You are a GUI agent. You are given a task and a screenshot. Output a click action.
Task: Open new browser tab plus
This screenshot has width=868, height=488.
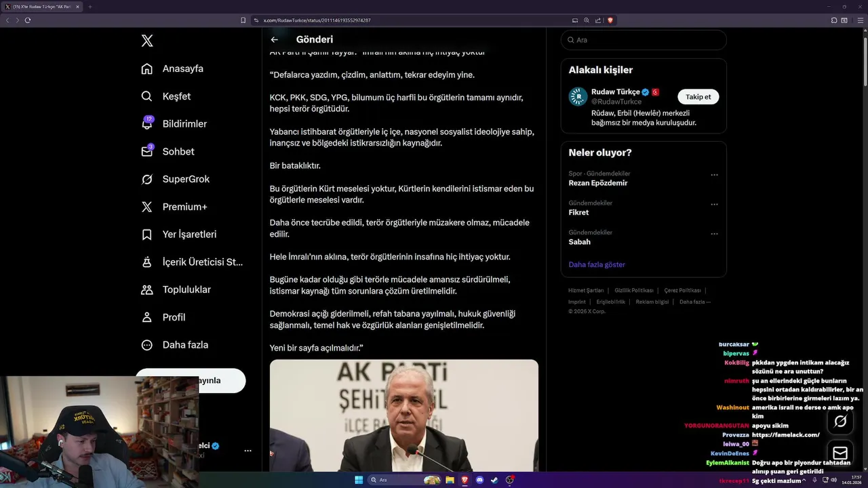click(90, 7)
